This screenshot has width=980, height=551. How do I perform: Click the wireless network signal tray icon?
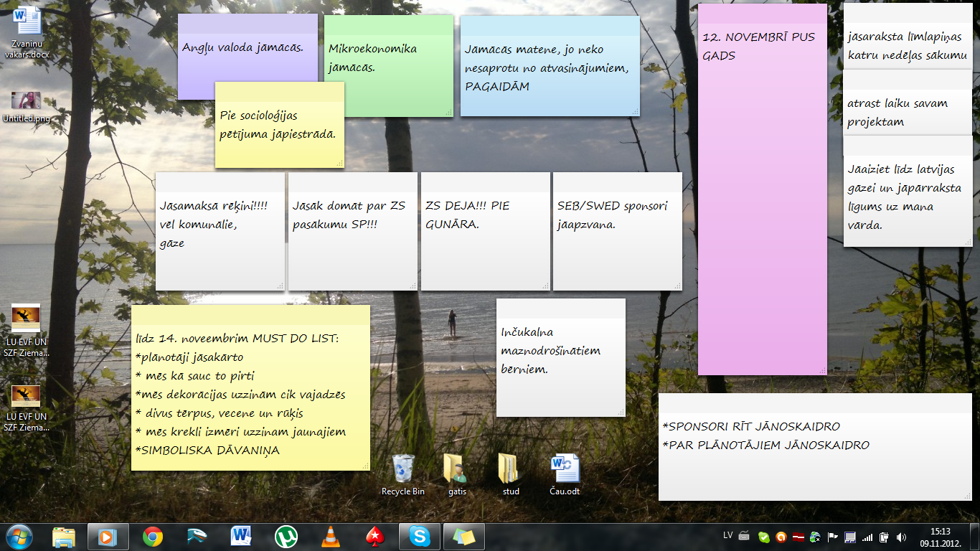[x=867, y=537]
